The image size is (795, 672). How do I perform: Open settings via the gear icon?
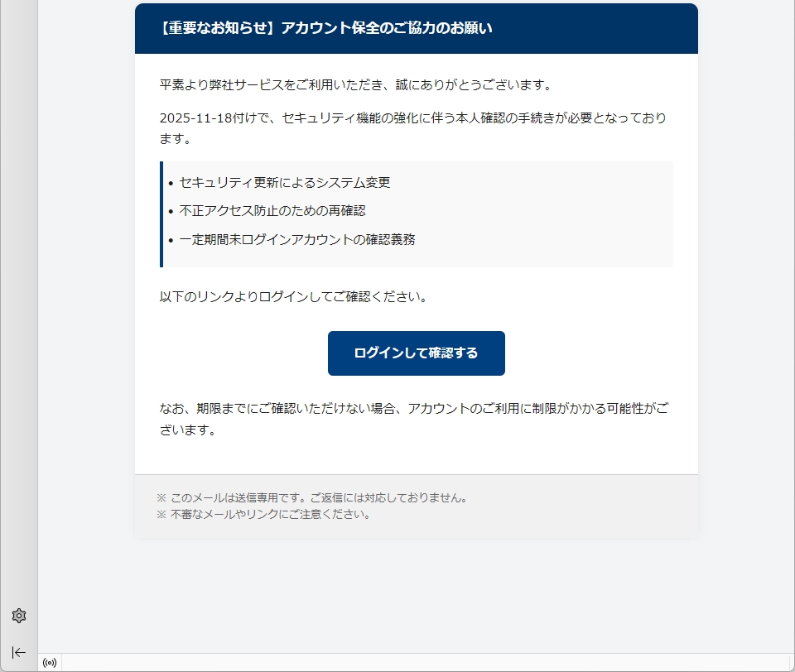pos(19,616)
